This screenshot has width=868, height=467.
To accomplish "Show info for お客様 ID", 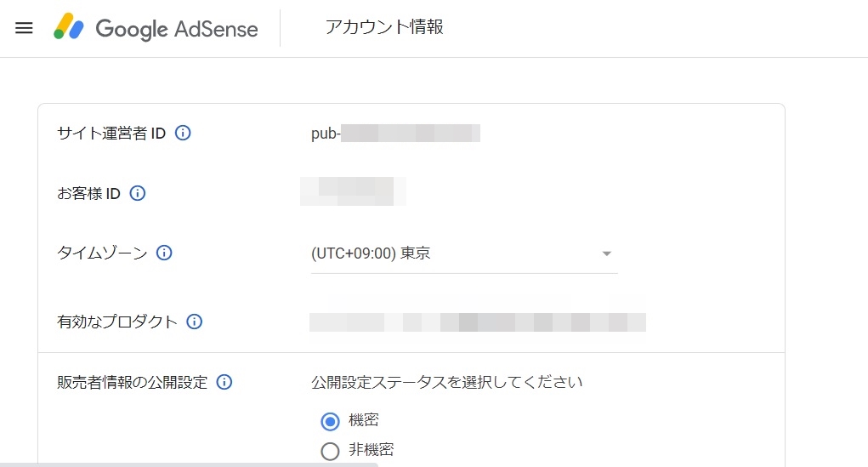I will click(x=138, y=193).
